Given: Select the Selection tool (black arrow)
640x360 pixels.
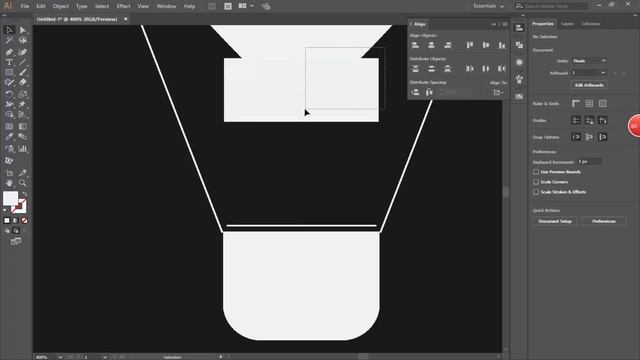Looking at the screenshot, I should 9,30.
